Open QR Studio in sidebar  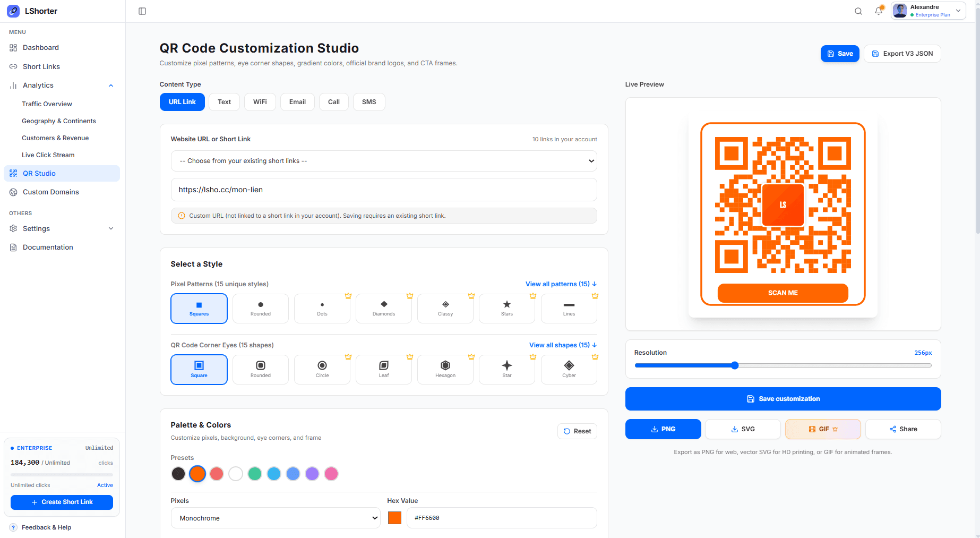(x=62, y=173)
